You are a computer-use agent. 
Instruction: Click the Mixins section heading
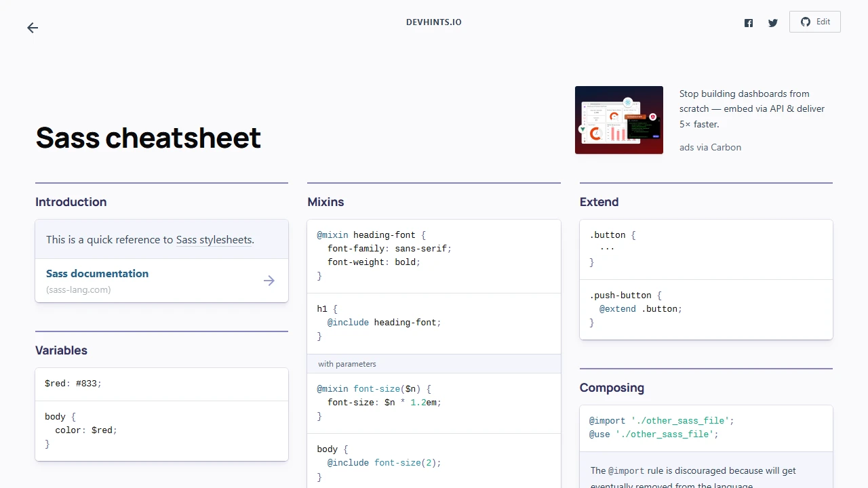click(x=325, y=202)
